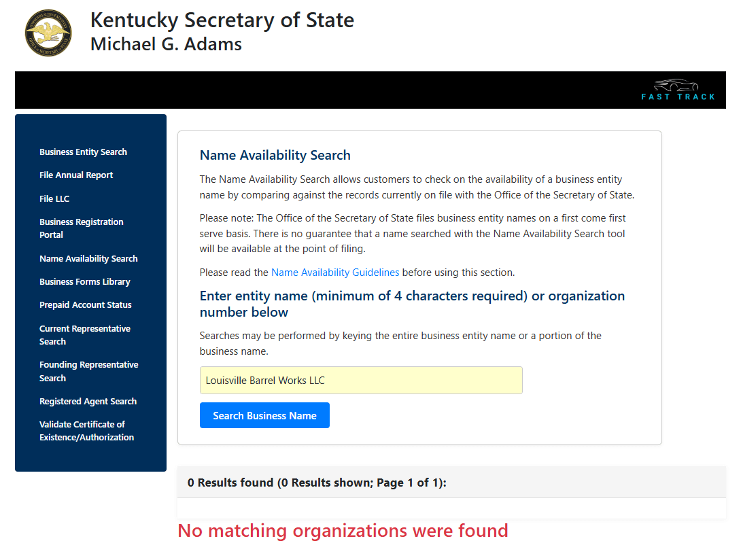Image resolution: width=741 pixels, height=560 pixels.
Task: Click the Kentucky Secretary of State header title
Action: point(221,20)
